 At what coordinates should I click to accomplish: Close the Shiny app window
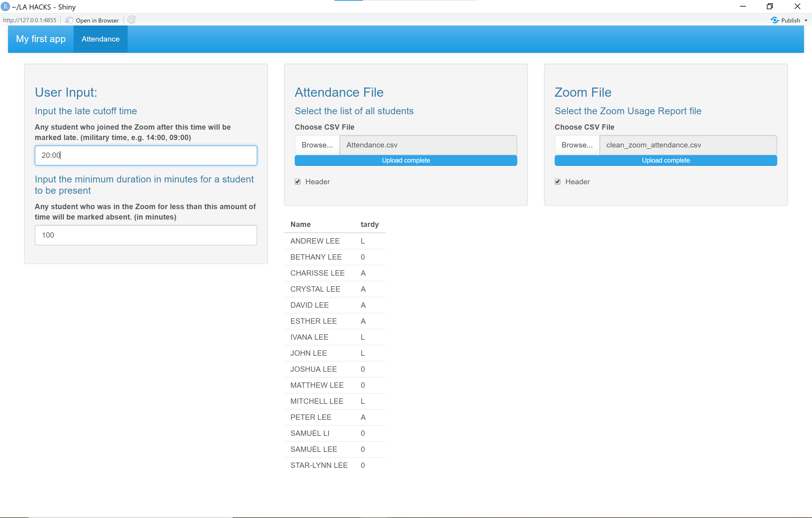[x=797, y=7]
